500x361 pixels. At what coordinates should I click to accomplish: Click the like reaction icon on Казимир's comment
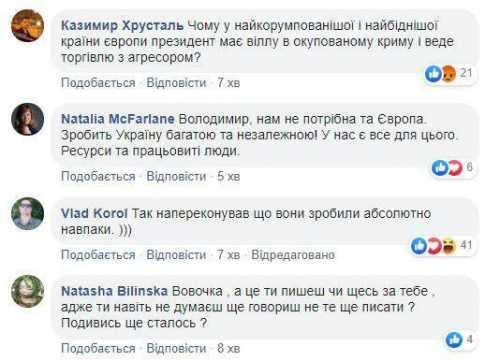433,74
